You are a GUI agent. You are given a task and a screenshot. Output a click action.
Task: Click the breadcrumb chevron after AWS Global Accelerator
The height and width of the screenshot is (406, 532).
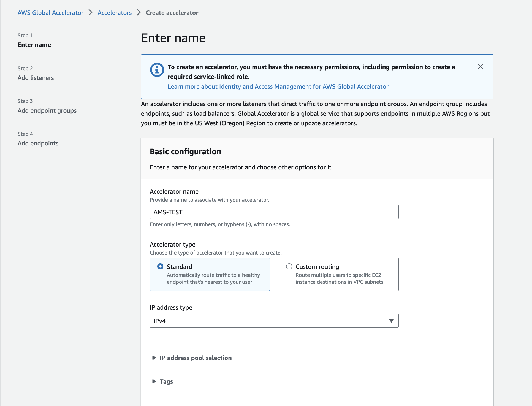(x=90, y=13)
